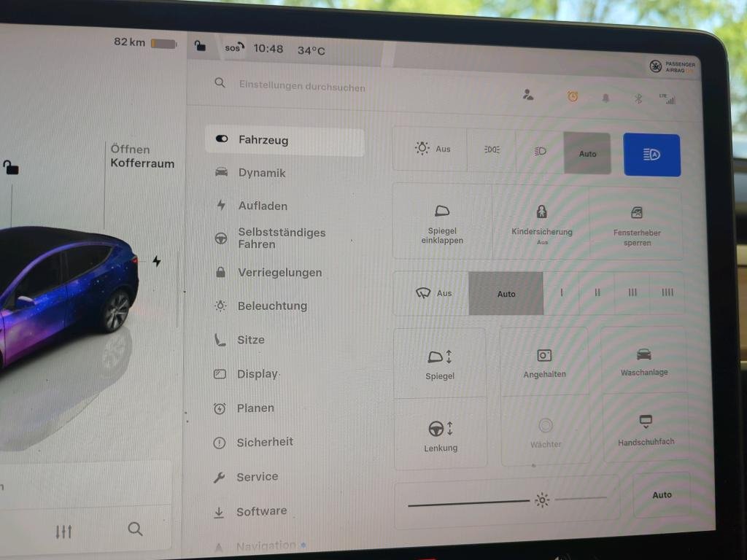
Task: Tap the SOS emergency icon
Action: (x=234, y=47)
